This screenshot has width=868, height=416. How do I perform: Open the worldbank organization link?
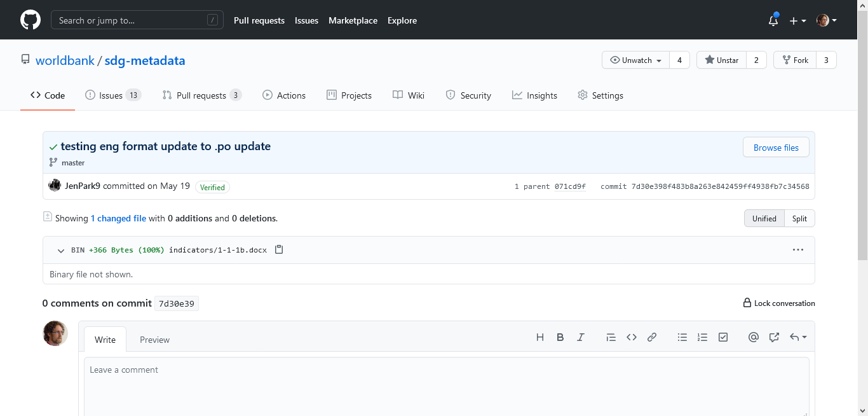65,60
